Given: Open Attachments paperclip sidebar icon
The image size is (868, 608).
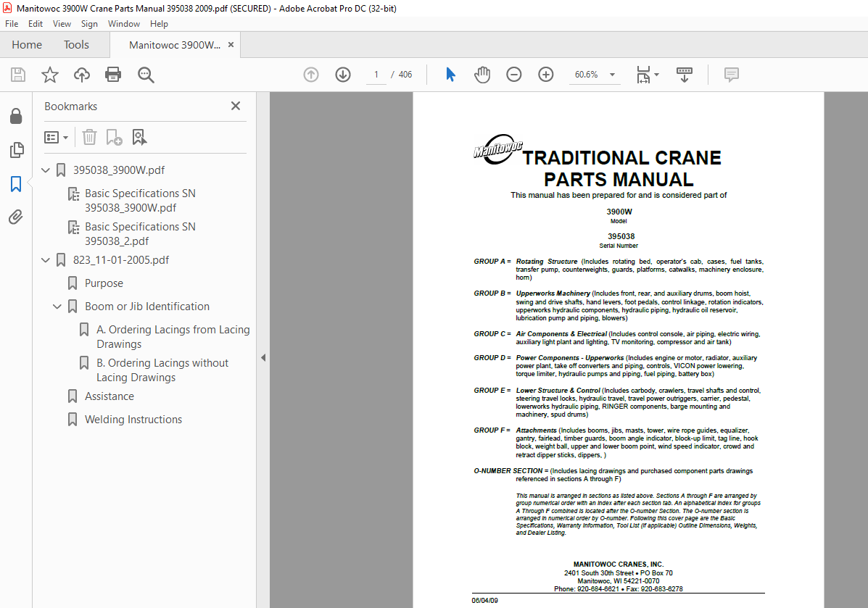Looking at the screenshot, I should click(16, 217).
